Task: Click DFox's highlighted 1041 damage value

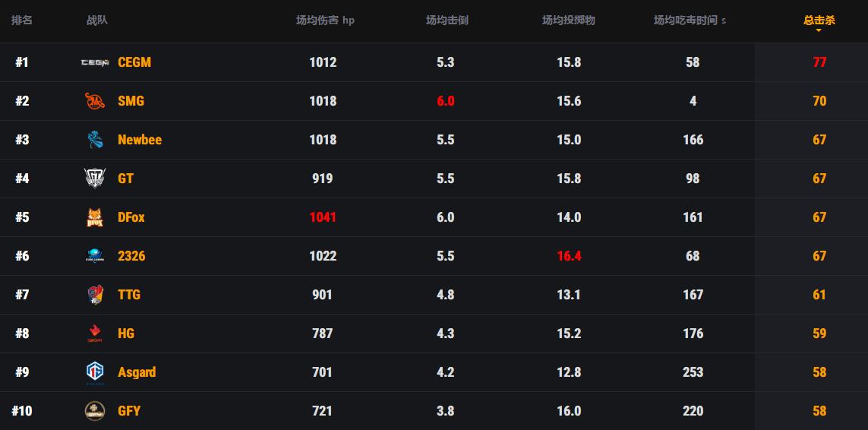Action: point(323,217)
